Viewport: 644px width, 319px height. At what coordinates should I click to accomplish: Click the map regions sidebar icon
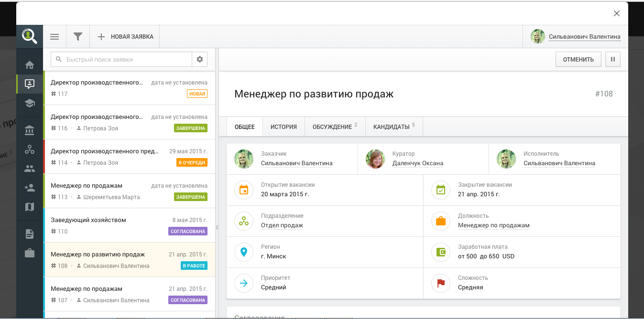click(x=30, y=206)
